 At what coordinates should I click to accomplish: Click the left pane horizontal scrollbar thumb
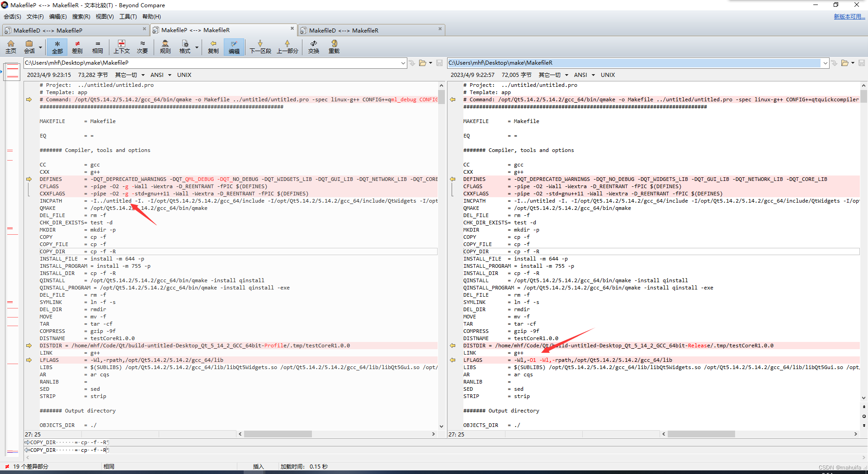tap(278, 434)
